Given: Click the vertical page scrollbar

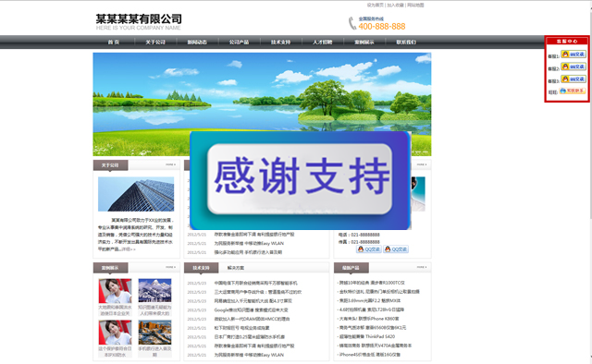Looking at the screenshot, I should click(x=590, y=182).
